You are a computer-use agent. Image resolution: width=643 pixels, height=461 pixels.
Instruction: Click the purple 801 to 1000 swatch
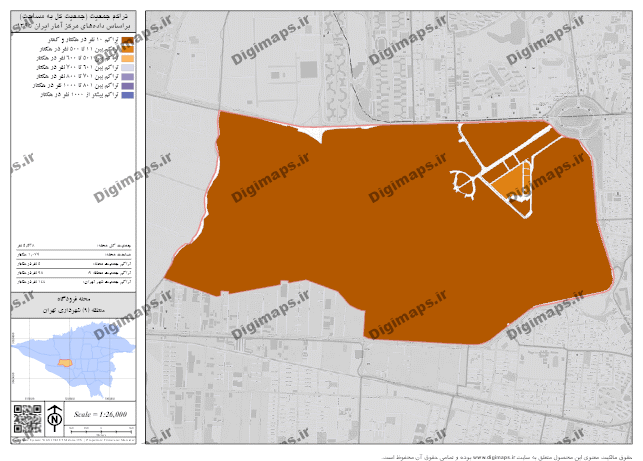coord(128,86)
